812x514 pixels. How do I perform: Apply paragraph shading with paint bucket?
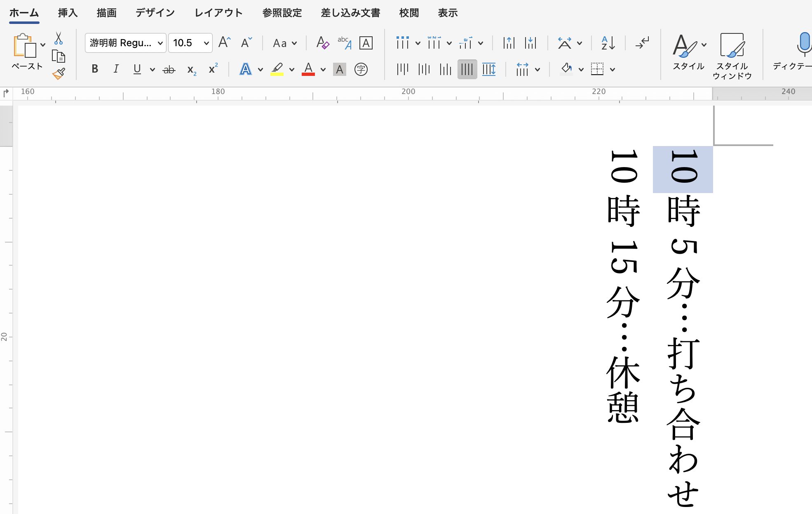[567, 69]
